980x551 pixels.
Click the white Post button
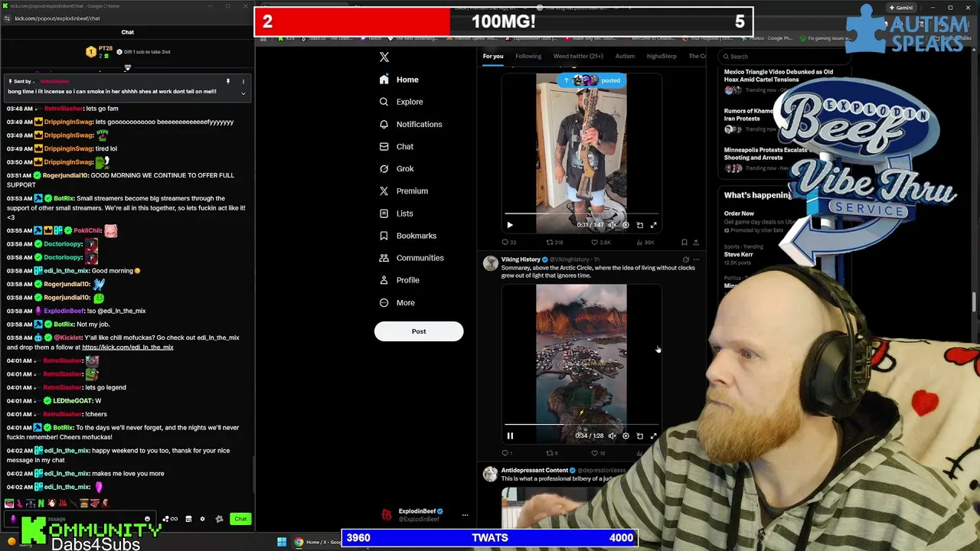(x=419, y=331)
